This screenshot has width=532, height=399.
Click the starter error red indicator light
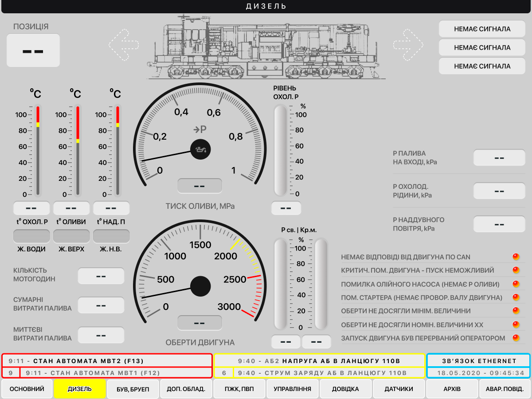click(x=516, y=297)
